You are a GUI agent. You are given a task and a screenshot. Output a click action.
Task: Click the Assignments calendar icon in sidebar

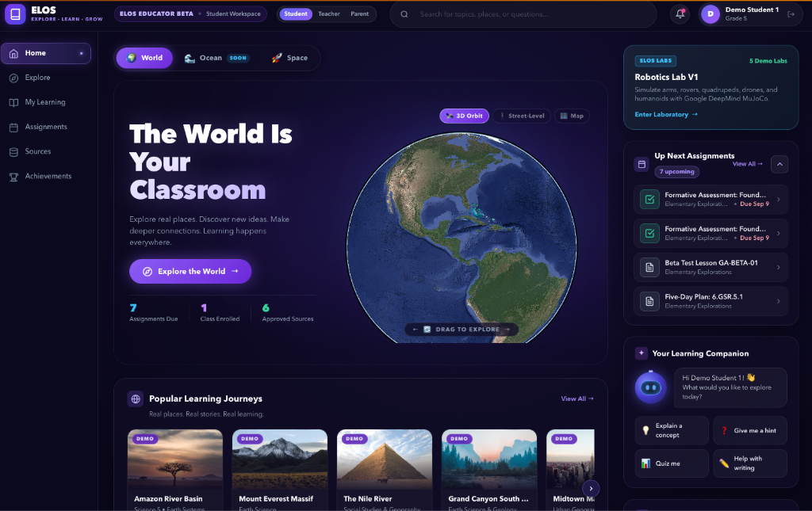click(x=14, y=128)
